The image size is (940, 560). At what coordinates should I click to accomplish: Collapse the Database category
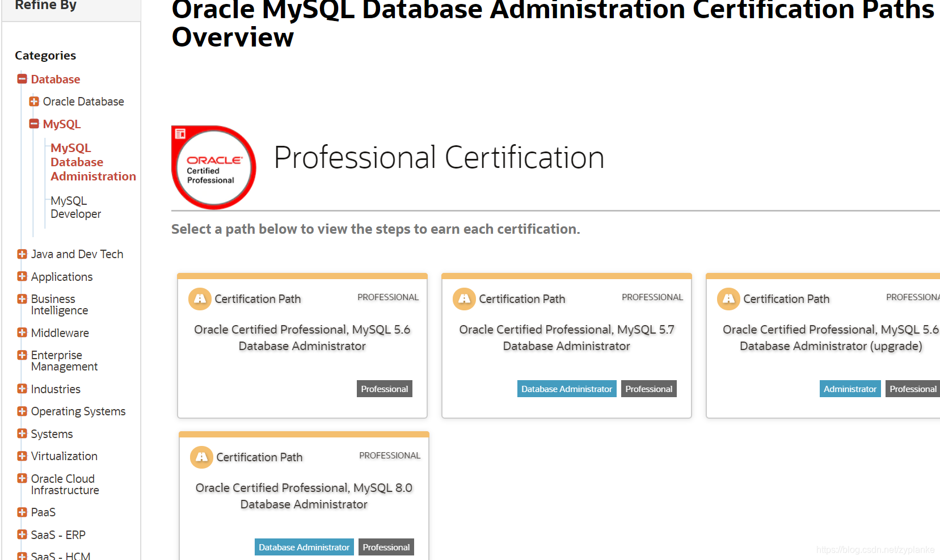coord(22,79)
